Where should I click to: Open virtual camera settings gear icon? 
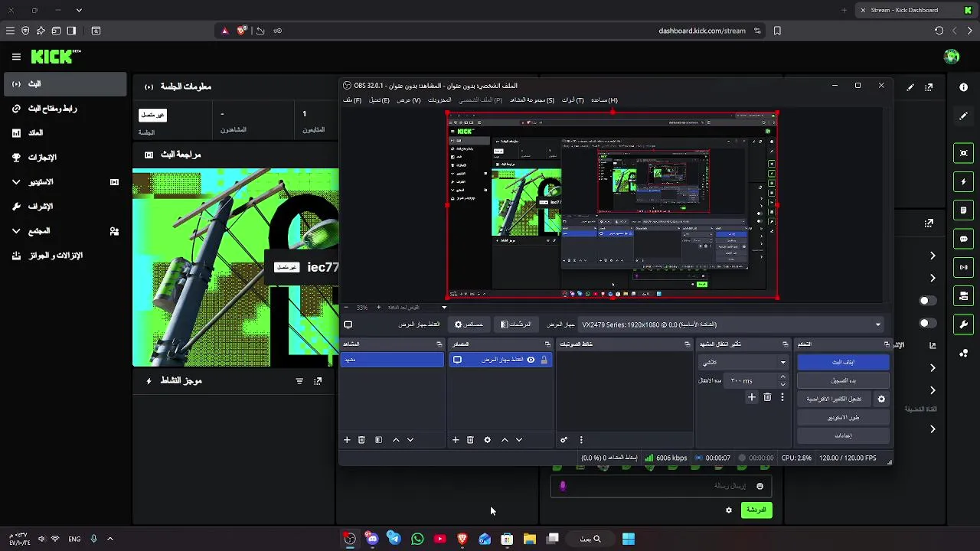[881, 399]
